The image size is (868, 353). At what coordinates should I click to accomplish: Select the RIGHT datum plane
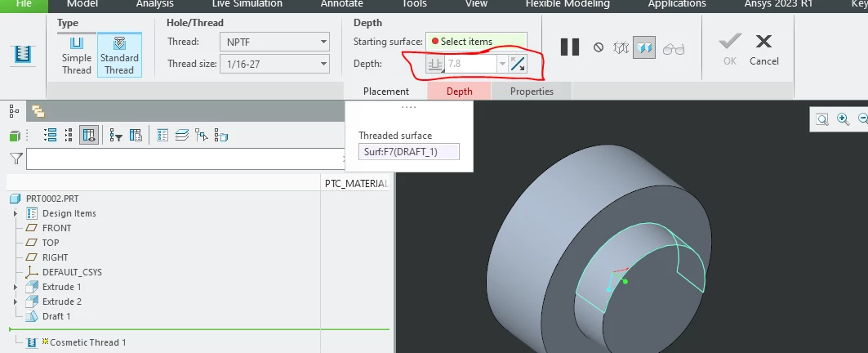[x=55, y=257]
